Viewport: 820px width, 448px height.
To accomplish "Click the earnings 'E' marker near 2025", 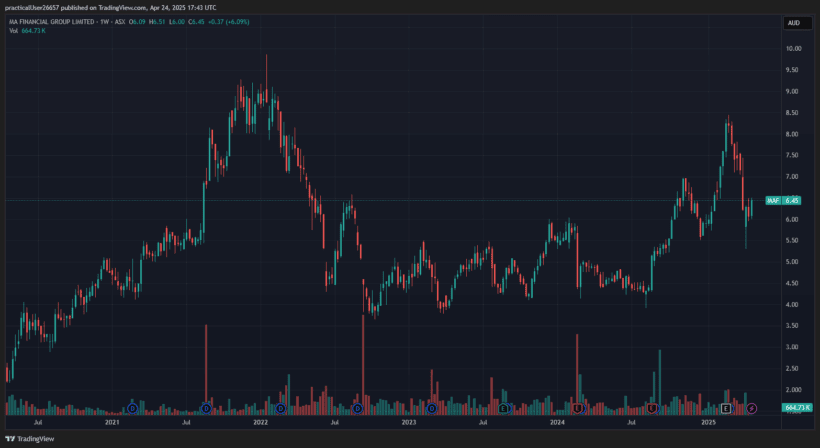I will (727, 408).
